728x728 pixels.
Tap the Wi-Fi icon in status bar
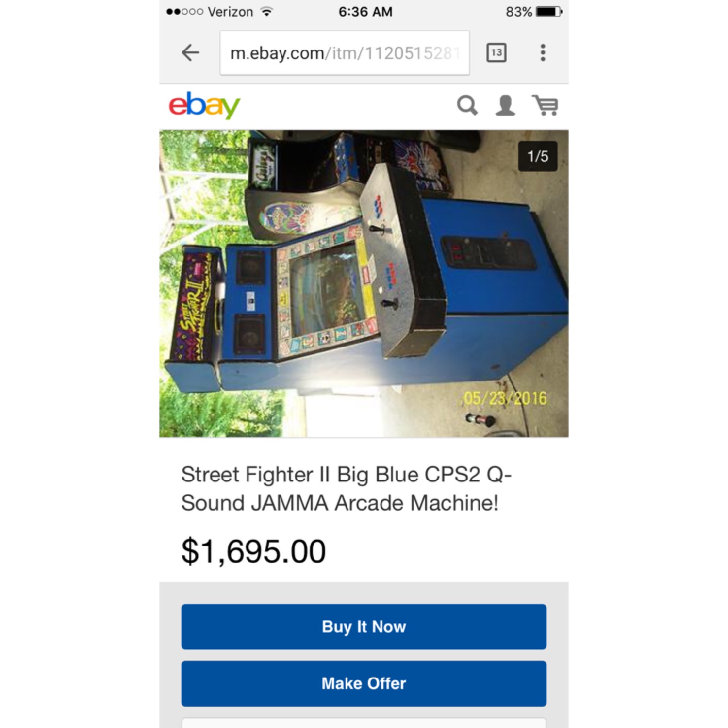tap(266, 11)
